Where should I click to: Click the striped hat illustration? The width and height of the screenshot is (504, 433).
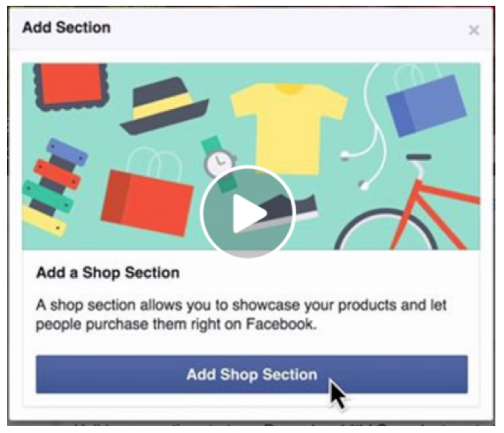(164, 106)
